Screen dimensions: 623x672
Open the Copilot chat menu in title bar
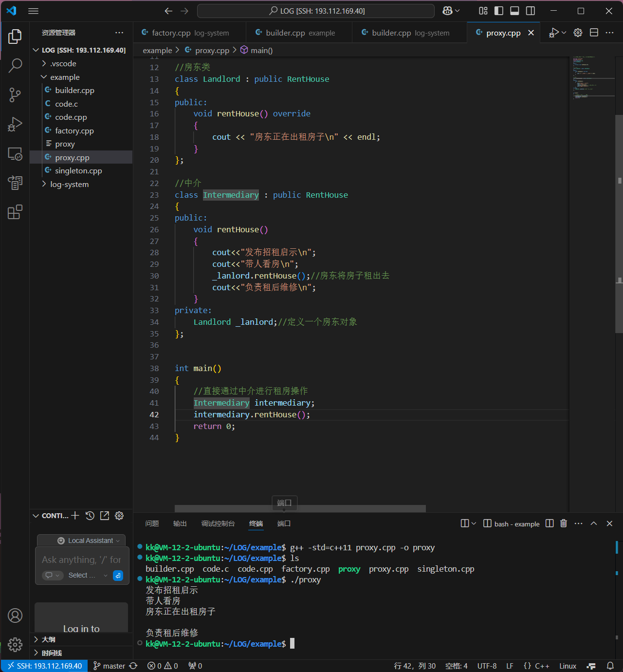451,11
